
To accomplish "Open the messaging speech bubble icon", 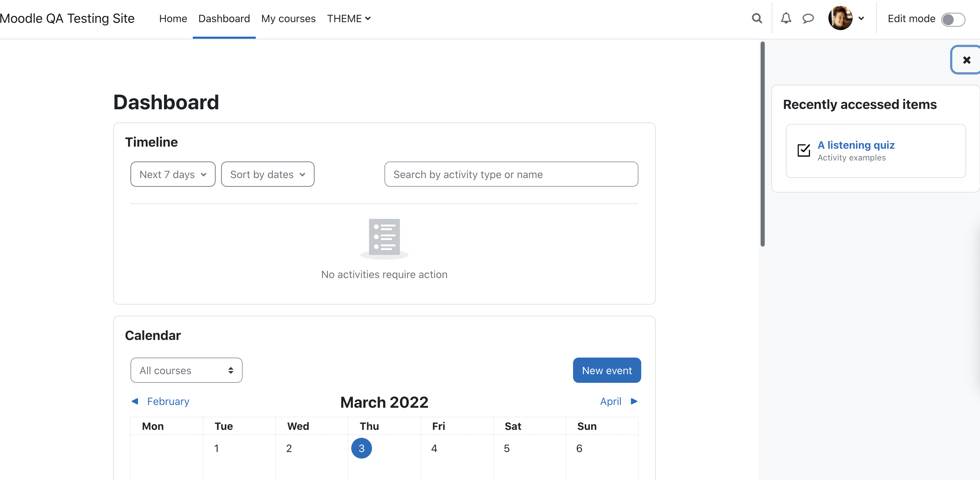I will pos(808,18).
